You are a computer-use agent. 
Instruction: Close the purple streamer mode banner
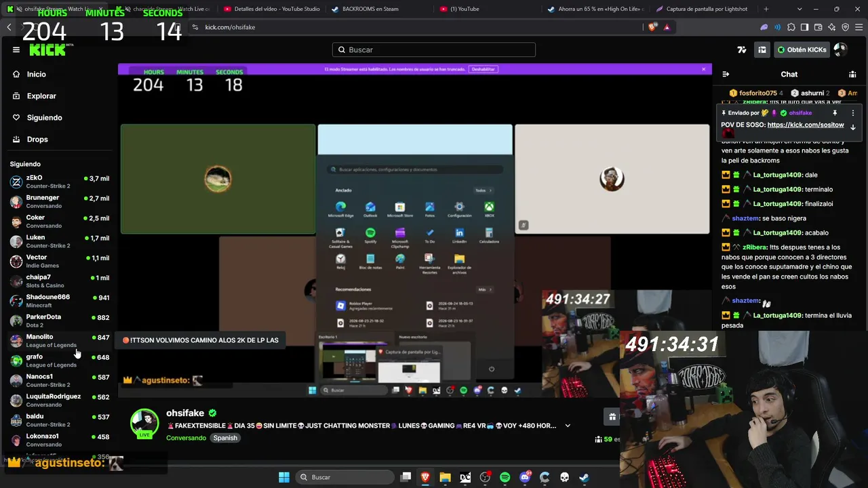click(704, 68)
